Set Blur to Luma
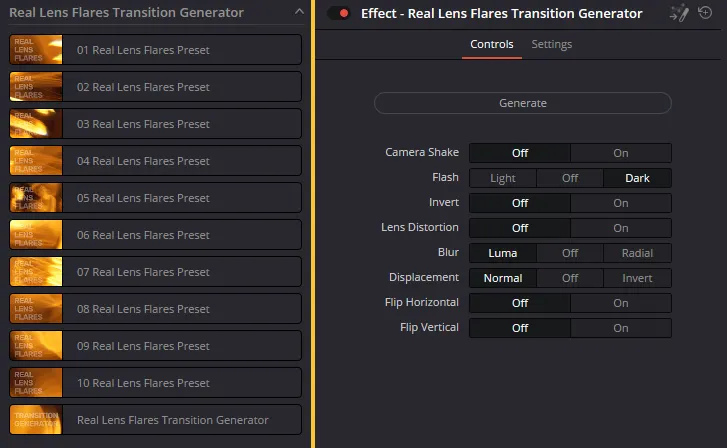This screenshot has height=448, width=727. (x=503, y=253)
